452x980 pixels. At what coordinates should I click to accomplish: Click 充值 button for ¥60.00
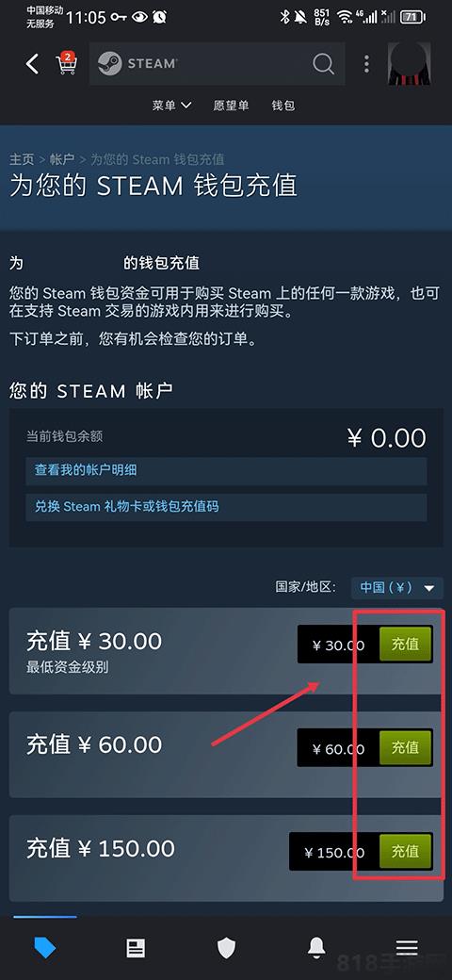tap(406, 747)
